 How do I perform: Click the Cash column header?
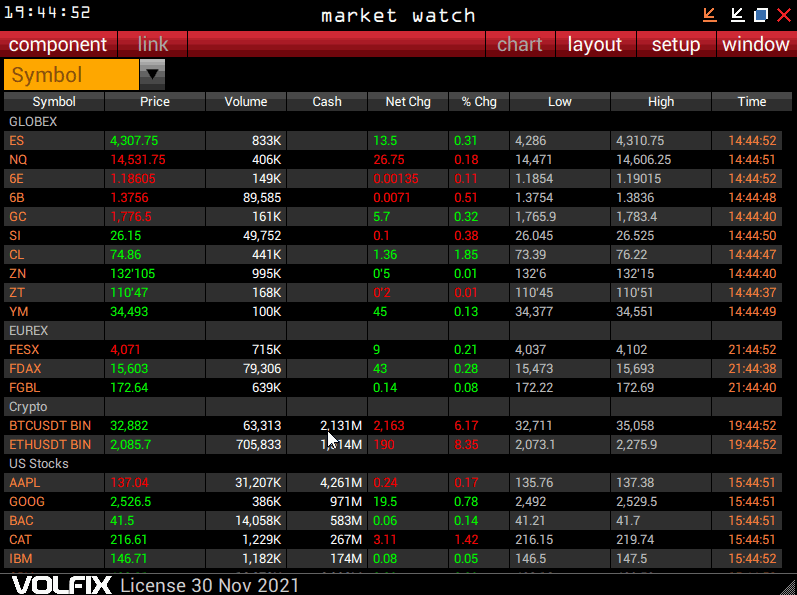tap(327, 102)
